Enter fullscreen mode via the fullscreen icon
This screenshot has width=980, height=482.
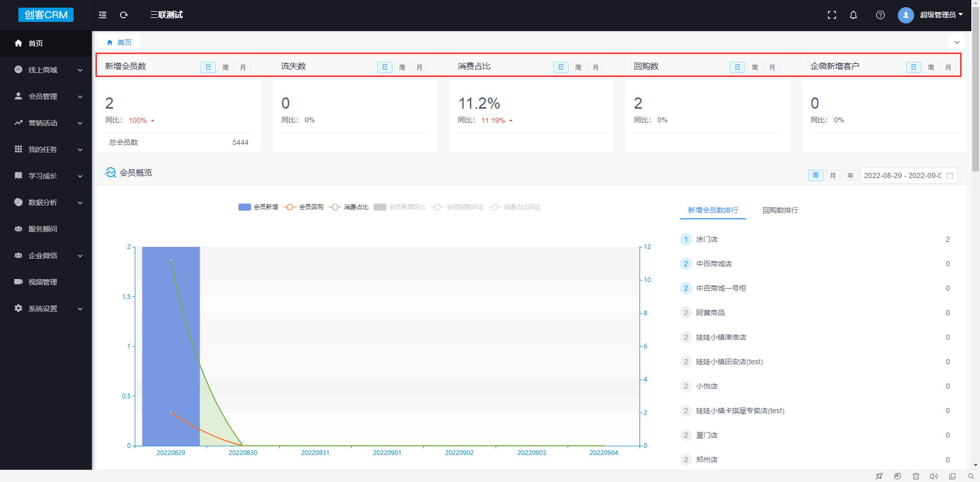point(832,15)
